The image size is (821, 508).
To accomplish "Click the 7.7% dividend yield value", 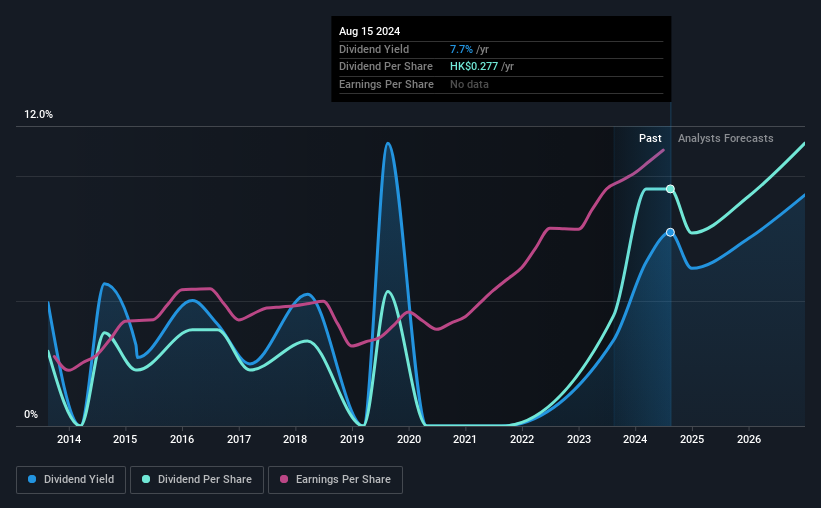I will click(x=461, y=49).
